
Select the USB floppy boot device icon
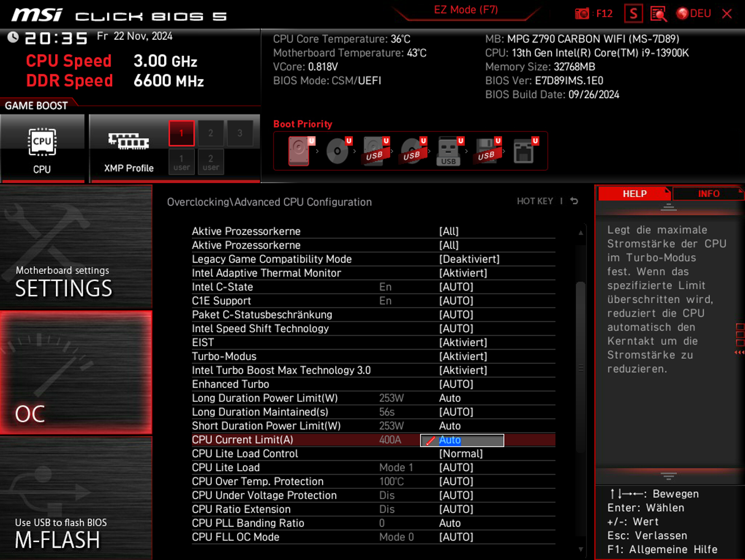pos(488,151)
